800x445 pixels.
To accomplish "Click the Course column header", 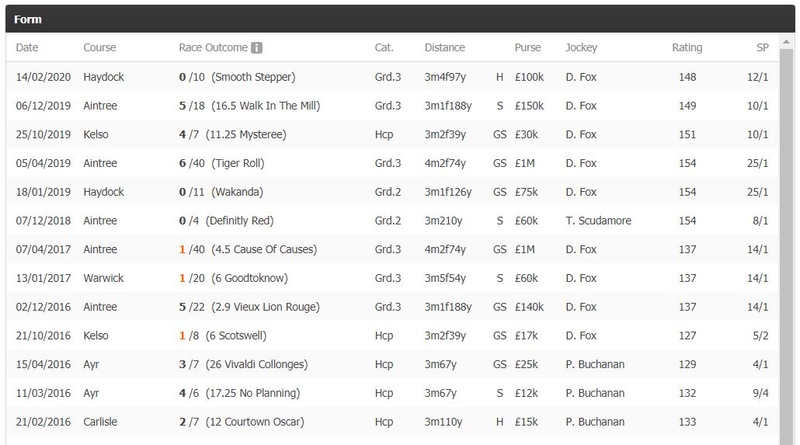I will (99, 47).
